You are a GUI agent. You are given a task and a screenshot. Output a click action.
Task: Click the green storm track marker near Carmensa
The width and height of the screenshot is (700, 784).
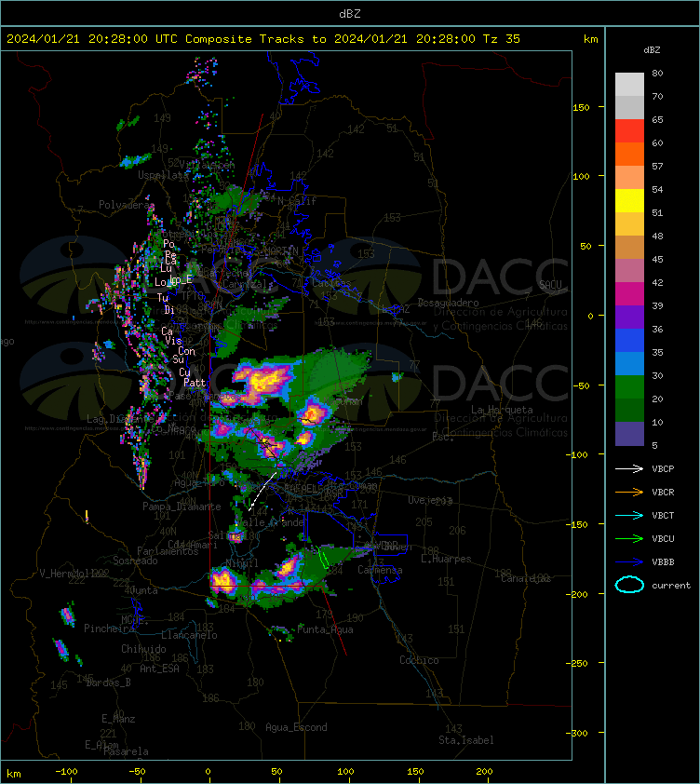click(322, 557)
